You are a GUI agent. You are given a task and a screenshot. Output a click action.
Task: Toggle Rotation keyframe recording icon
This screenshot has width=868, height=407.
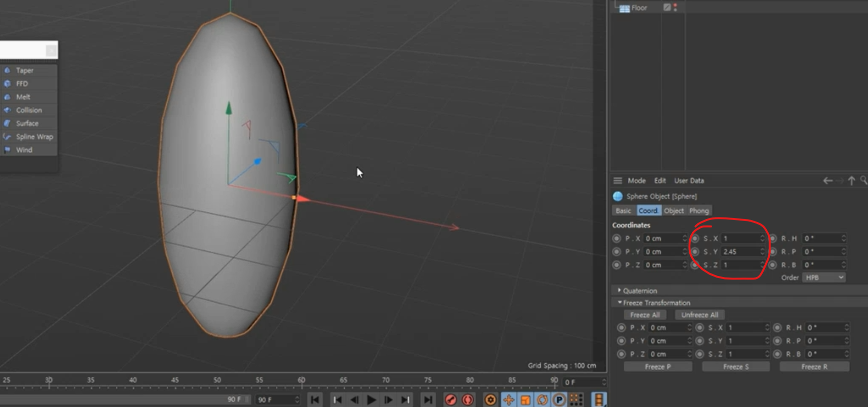coord(542,399)
